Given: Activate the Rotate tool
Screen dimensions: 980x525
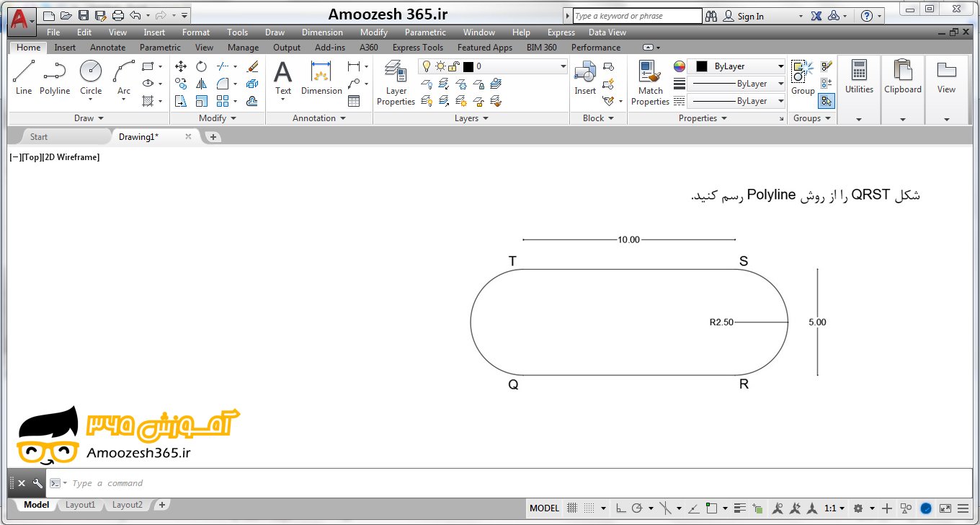Looking at the screenshot, I should 202,66.
